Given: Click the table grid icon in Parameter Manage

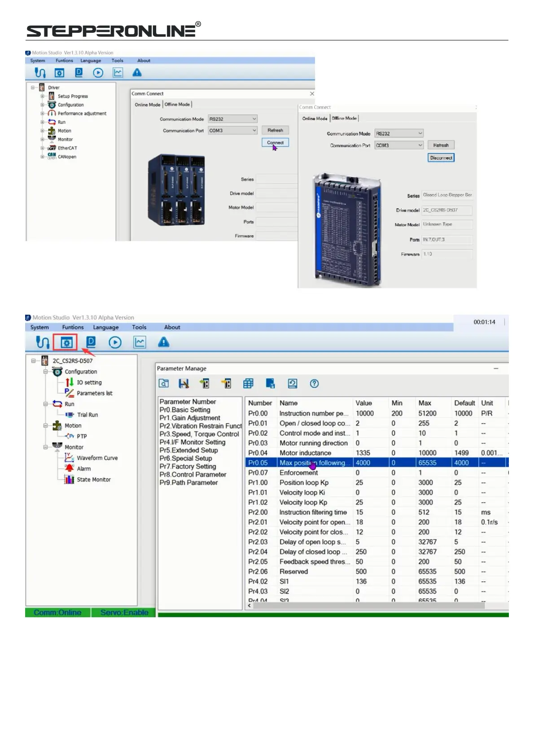Looking at the screenshot, I should pos(248,383).
